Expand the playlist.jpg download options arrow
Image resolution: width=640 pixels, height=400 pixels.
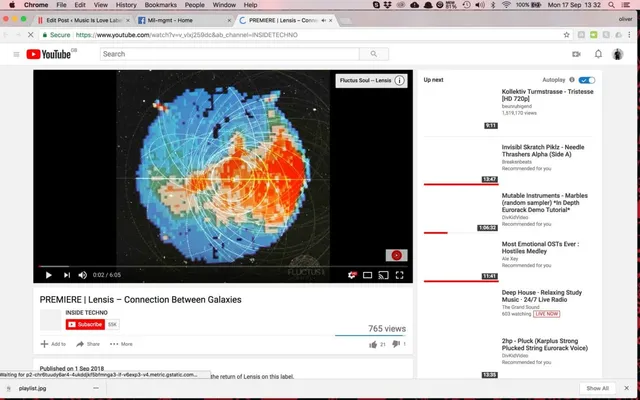(96, 389)
